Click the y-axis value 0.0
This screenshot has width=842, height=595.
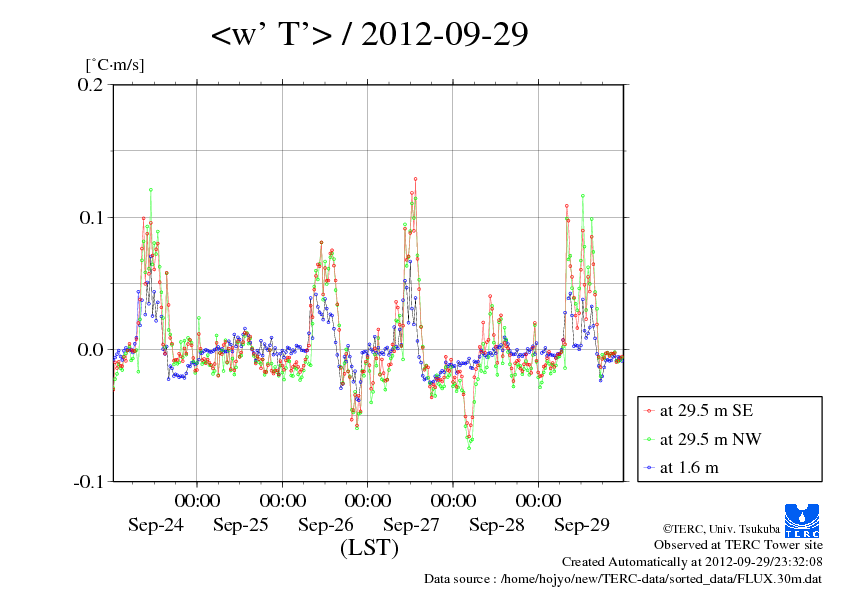point(90,350)
